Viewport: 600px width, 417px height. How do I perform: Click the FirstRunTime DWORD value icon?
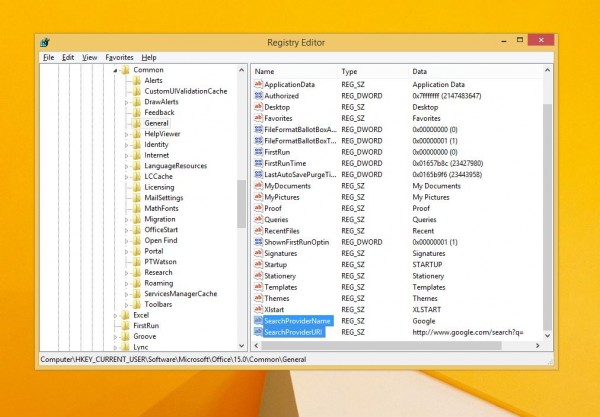tap(258, 163)
